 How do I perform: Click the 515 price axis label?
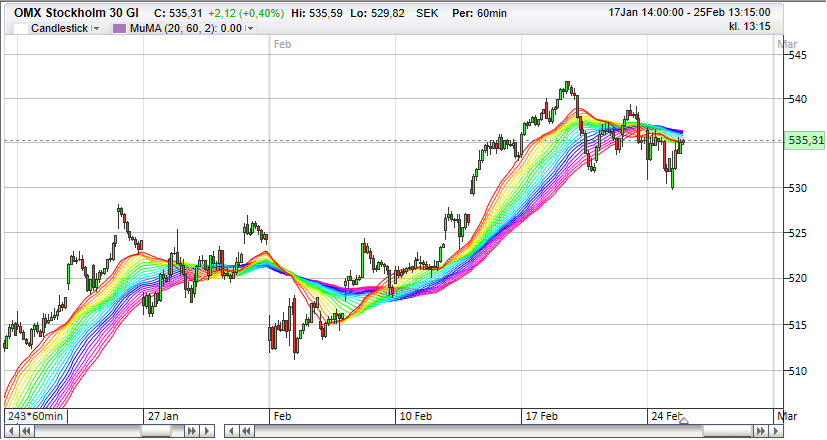coord(797,325)
